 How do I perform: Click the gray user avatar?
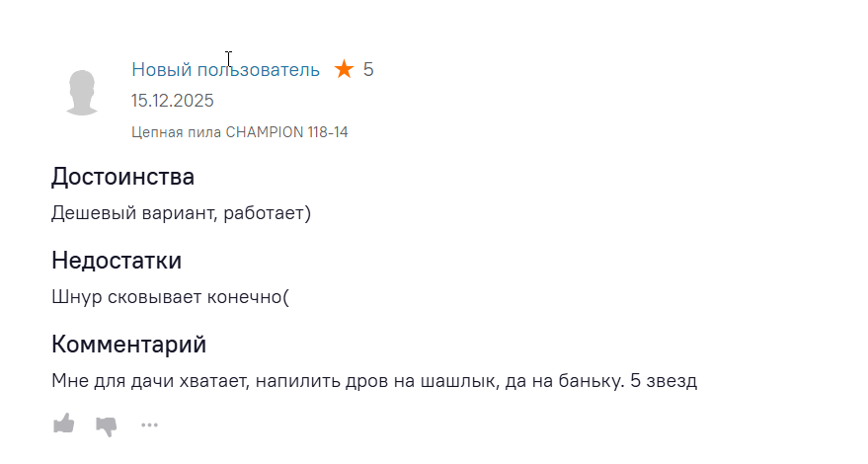tap(81, 93)
